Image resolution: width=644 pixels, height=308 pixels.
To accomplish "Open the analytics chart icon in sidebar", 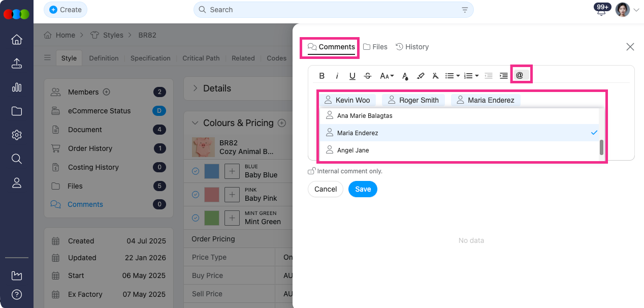I will point(16,87).
